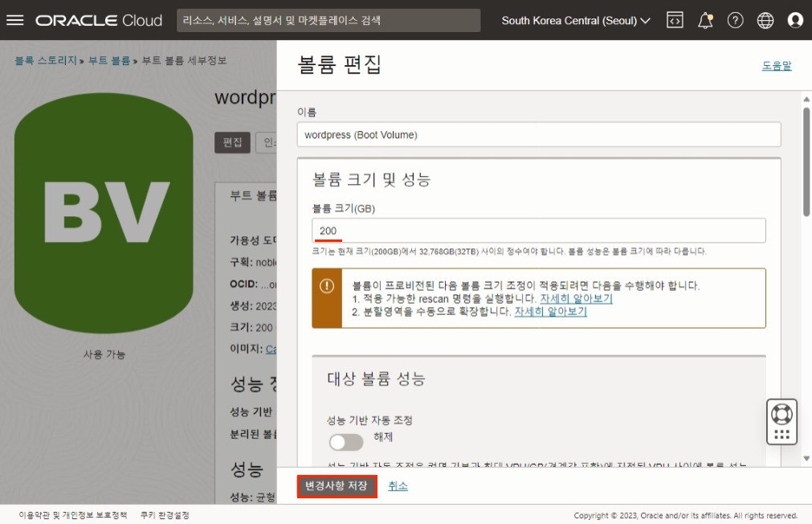Open the hamburger navigation menu
This screenshot has width=812, height=524.
15,20
